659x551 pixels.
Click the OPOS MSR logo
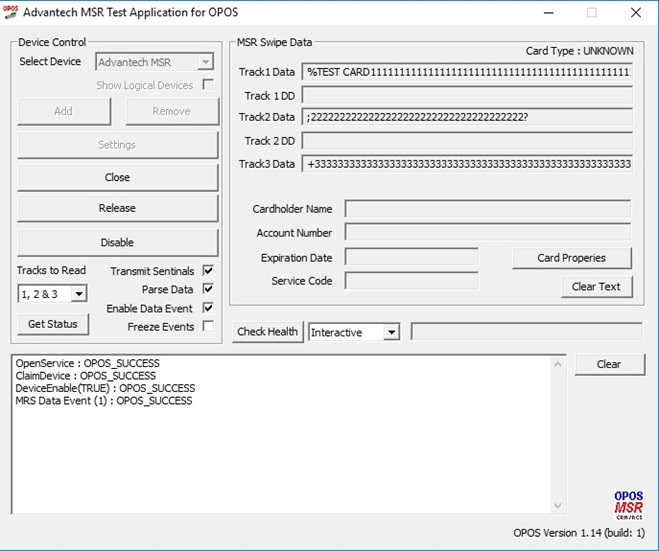pos(628,504)
